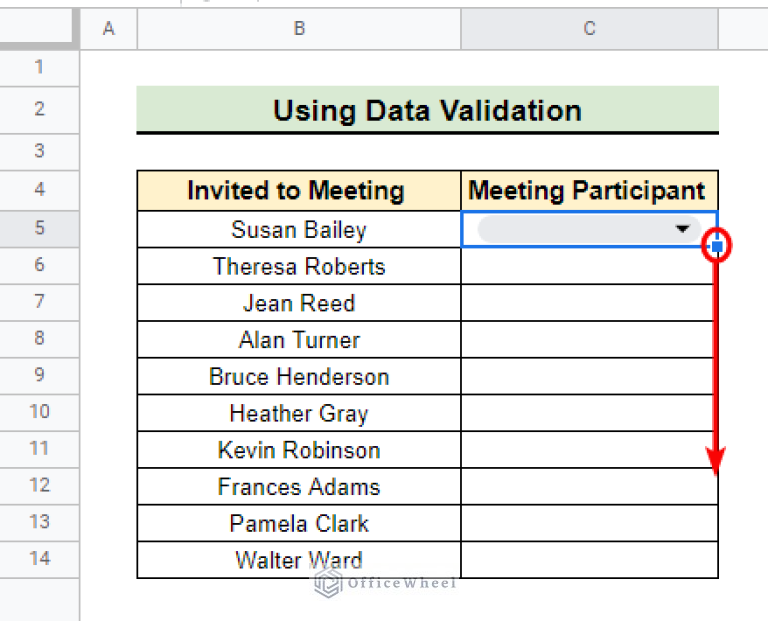Select the gray dropdown chip in C5
Viewport: 768px width, 621px height.
pyautogui.click(x=590, y=229)
